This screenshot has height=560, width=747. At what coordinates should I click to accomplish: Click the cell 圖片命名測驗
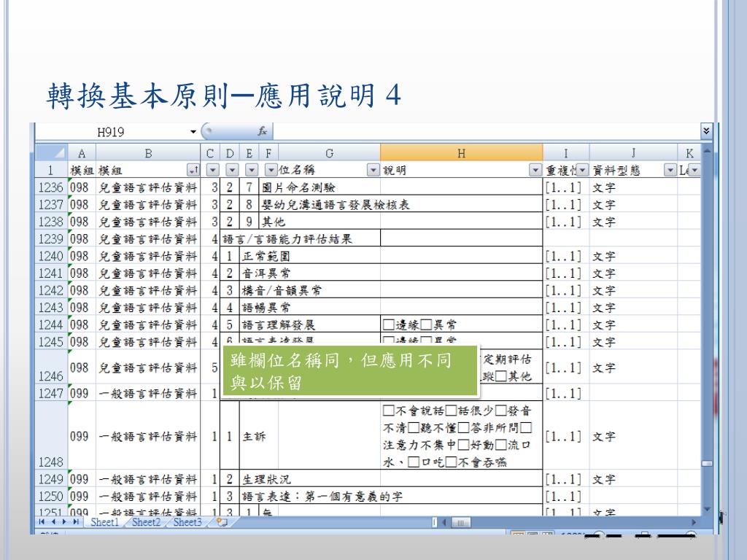(320, 187)
